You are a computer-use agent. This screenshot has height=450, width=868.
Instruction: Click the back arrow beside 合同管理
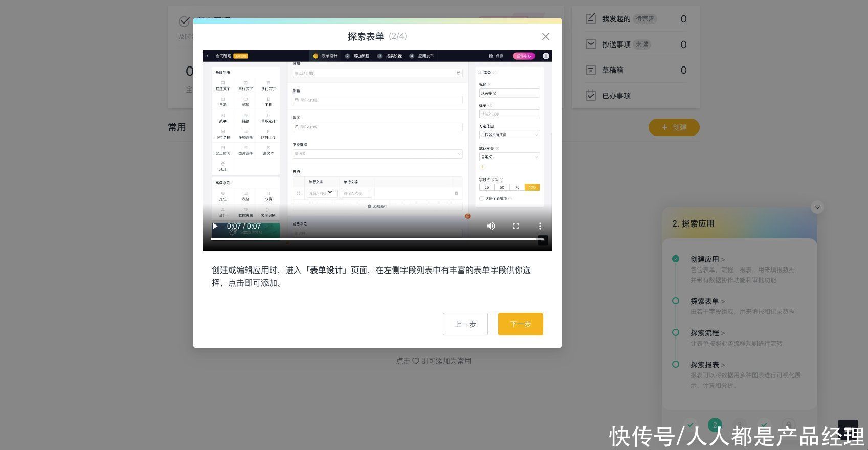208,56
